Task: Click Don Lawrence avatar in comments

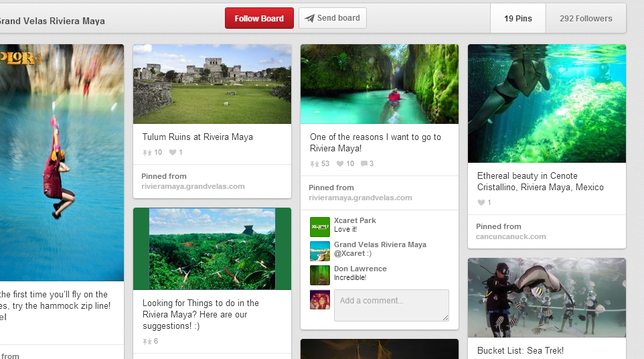Action: pos(320,275)
